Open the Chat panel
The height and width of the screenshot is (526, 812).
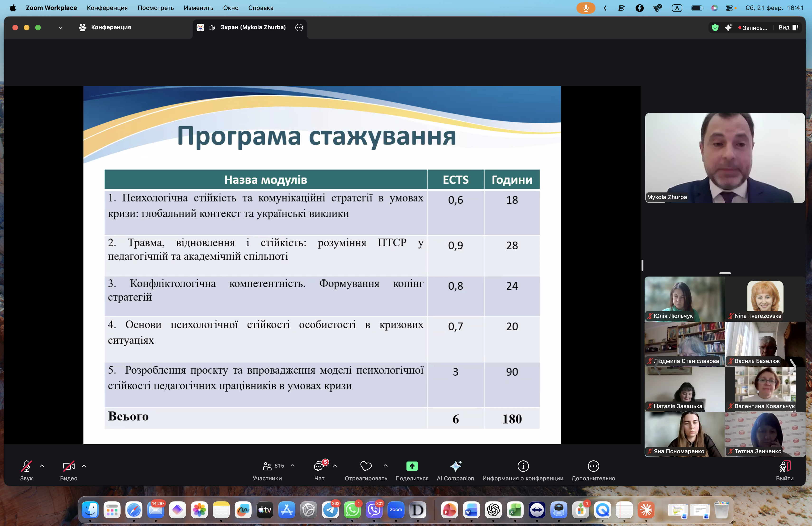319,467
